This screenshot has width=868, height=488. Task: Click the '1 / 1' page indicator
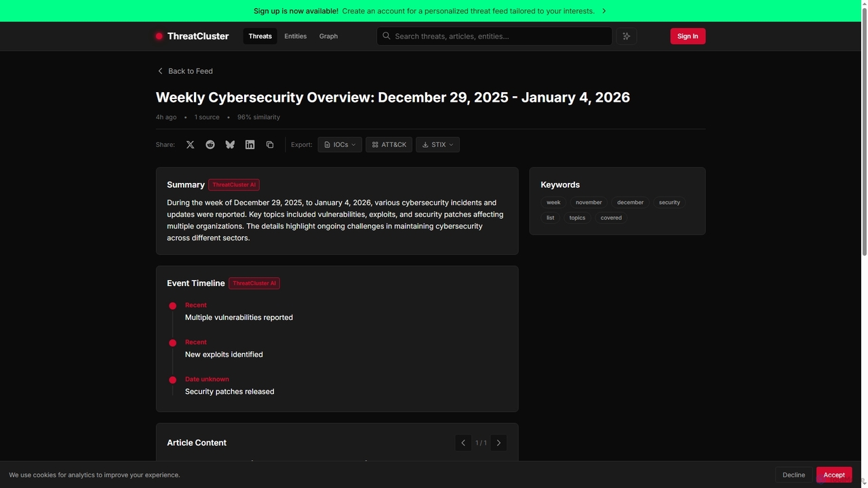point(481,443)
